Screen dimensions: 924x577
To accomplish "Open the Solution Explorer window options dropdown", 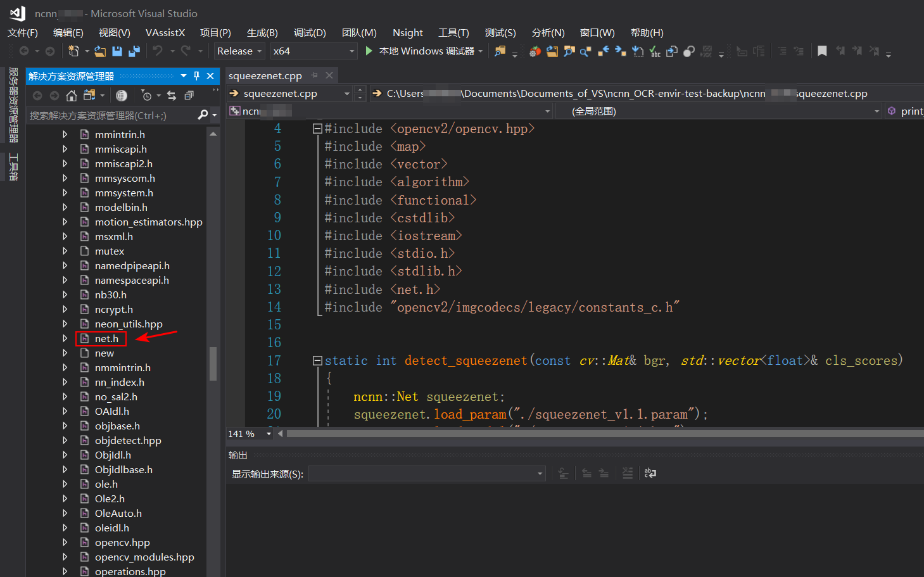I will click(184, 76).
